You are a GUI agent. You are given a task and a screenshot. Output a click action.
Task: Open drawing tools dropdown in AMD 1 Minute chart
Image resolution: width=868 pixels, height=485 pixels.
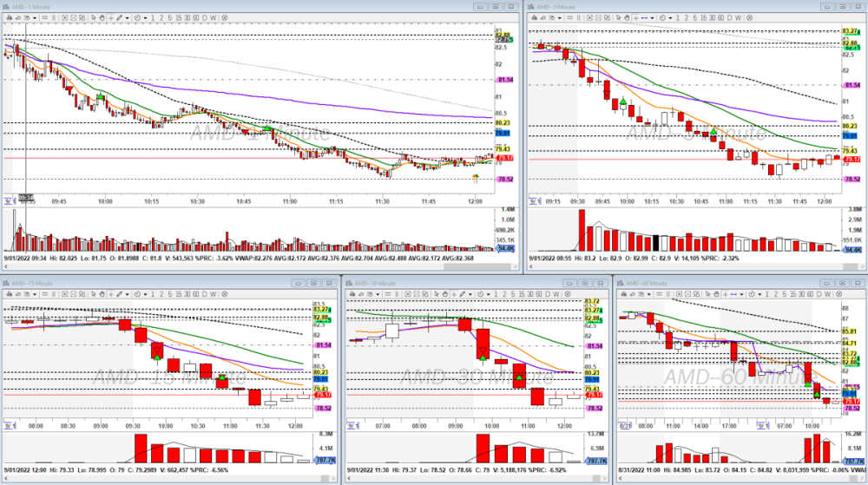tap(128, 17)
